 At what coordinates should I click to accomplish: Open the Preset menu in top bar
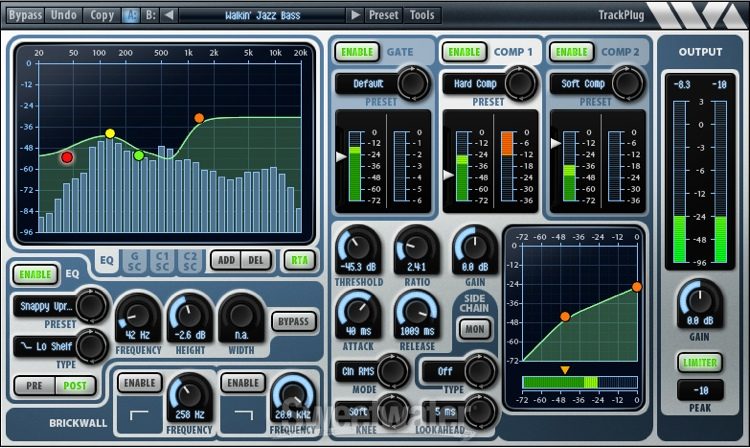384,15
